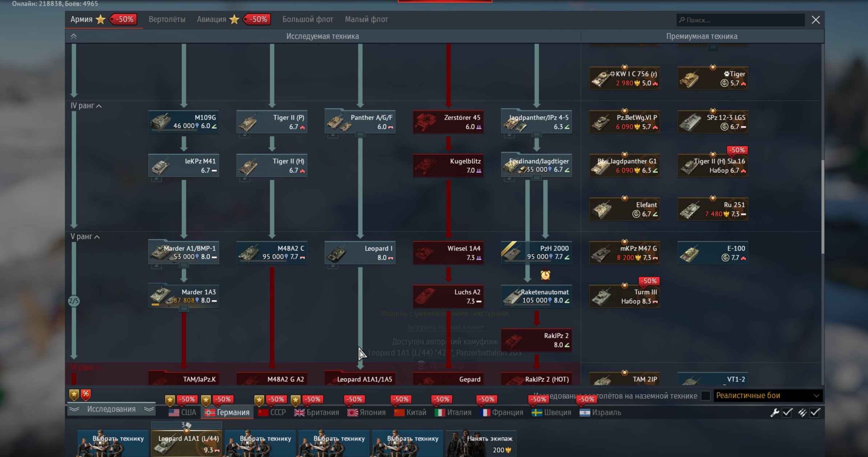Screen dimensions: 868x457
Task: Switch to the Вертолёты tab
Action: pos(167,19)
